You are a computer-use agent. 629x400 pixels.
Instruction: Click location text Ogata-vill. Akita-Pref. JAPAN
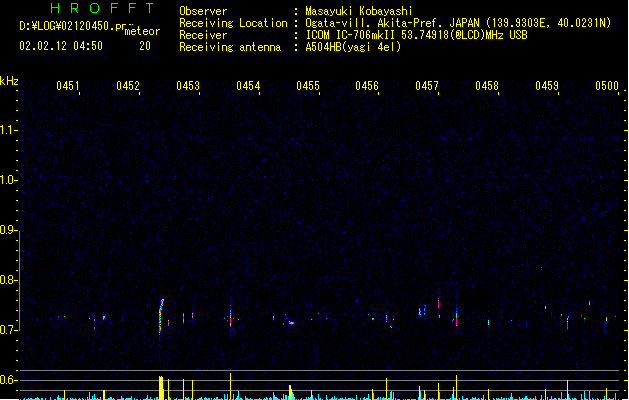(x=392, y=23)
